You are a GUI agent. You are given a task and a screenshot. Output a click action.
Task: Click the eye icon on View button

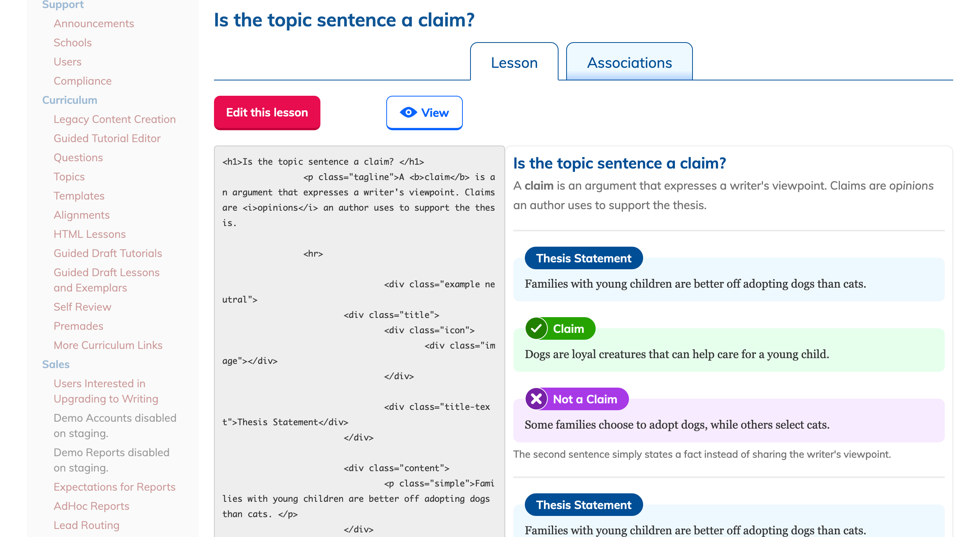coord(408,113)
